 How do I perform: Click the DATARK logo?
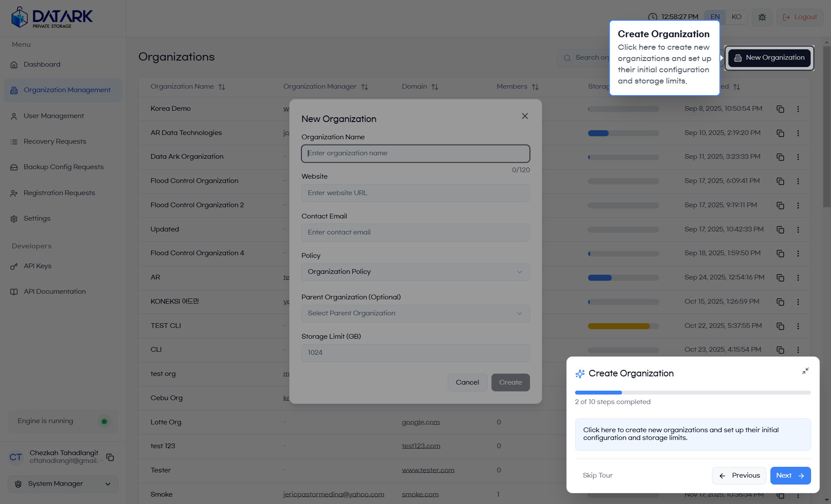(x=52, y=18)
